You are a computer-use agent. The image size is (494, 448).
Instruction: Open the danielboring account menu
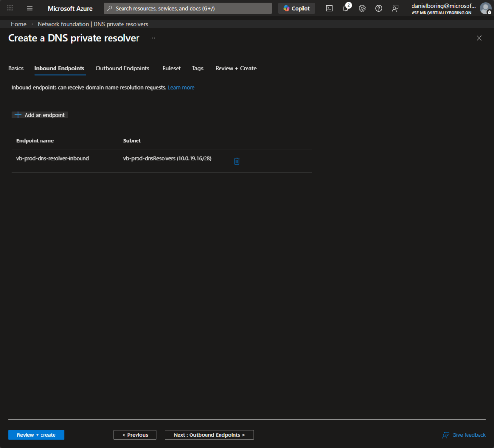443,9
